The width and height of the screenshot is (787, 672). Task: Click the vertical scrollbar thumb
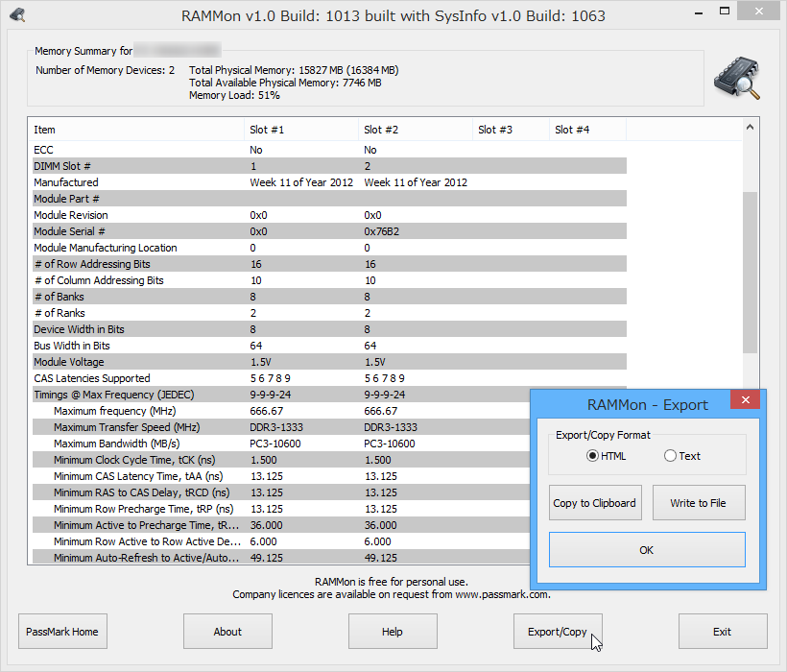pyautogui.click(x=750, y=272)
